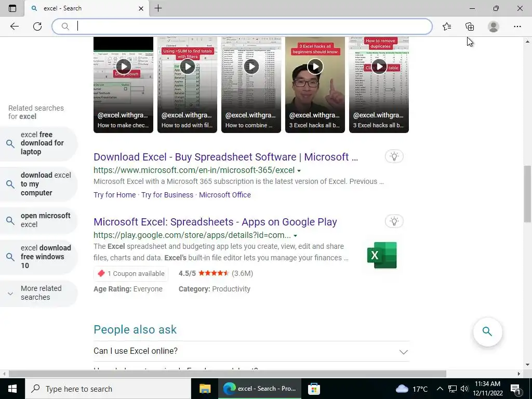Expand 'Can I use Excel online?' question
The width and height of the screenshot is (532, 399).
tap(251, 351)
